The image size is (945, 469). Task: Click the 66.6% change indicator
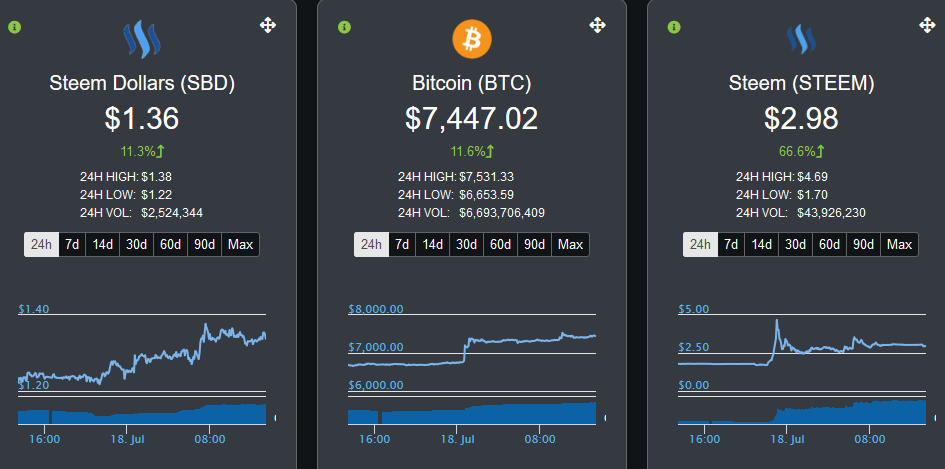pyautogui.click(x=802, y=151)
